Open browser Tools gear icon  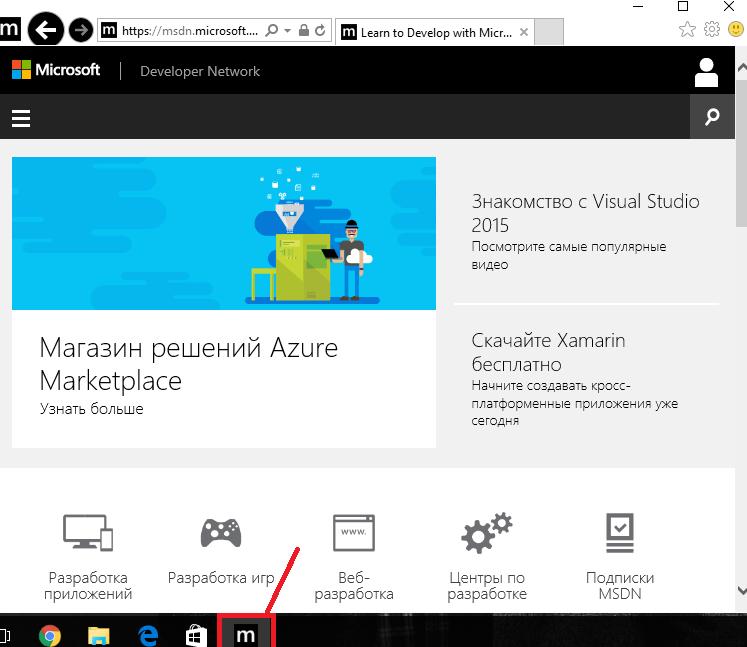coord(712,29)
